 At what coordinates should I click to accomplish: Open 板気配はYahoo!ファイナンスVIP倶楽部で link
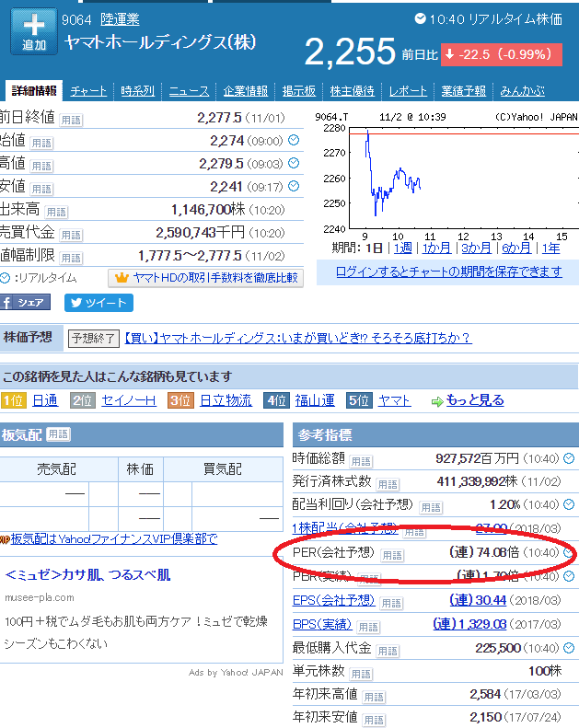[x=114, y=539]
